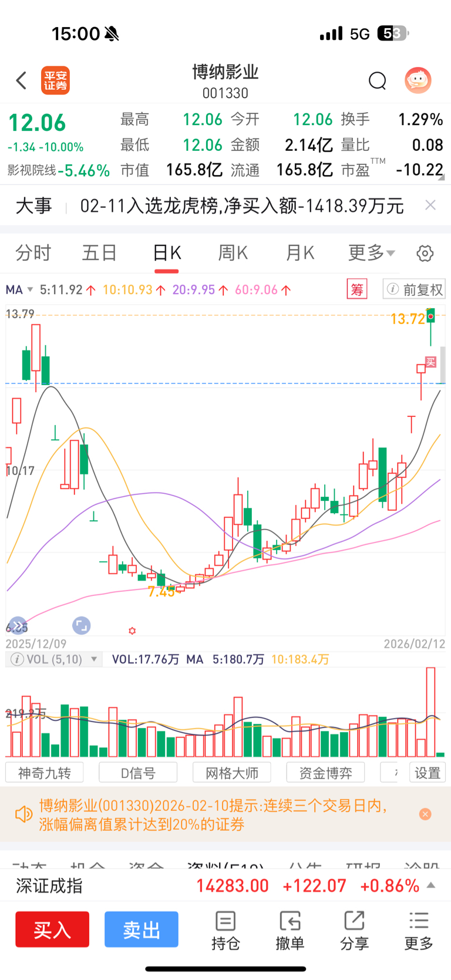Tap the double-arrow chart scroll icon
451x980 pixels.
(18, 625)
